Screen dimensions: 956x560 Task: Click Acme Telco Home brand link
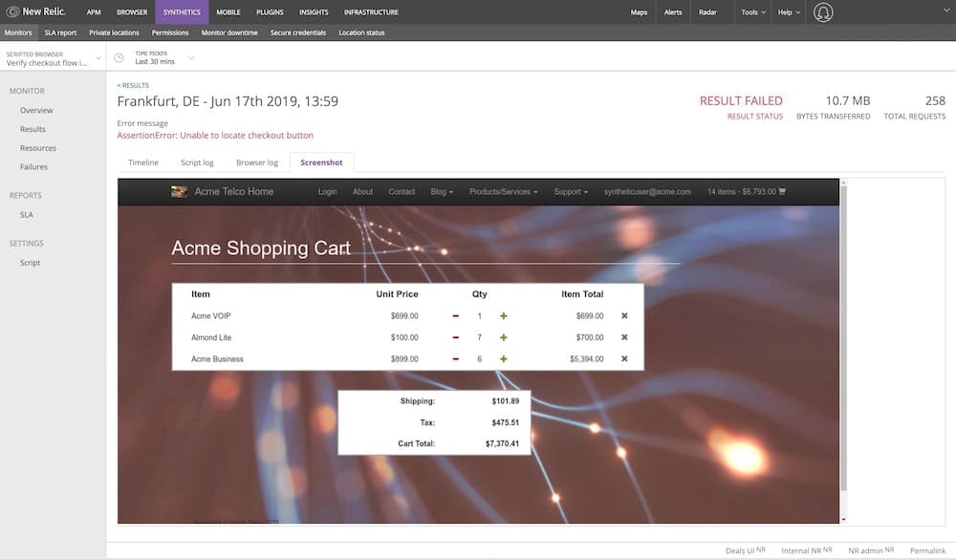tap(233, 191)
